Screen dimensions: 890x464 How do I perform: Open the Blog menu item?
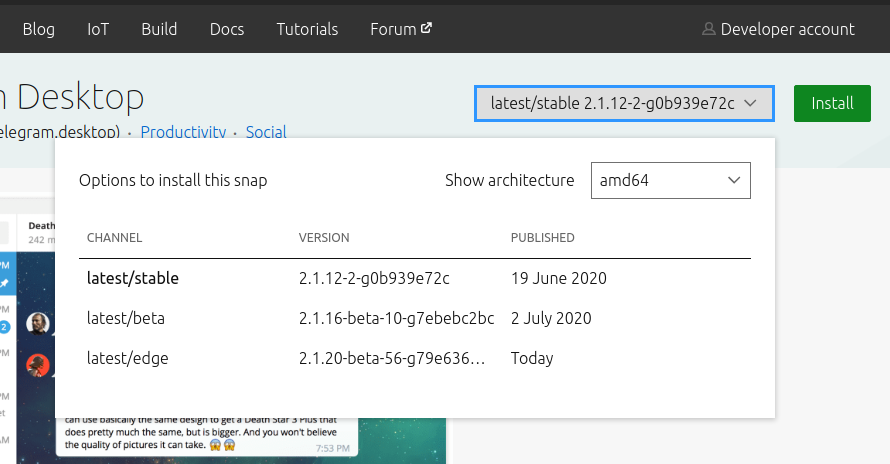(39, 29)
